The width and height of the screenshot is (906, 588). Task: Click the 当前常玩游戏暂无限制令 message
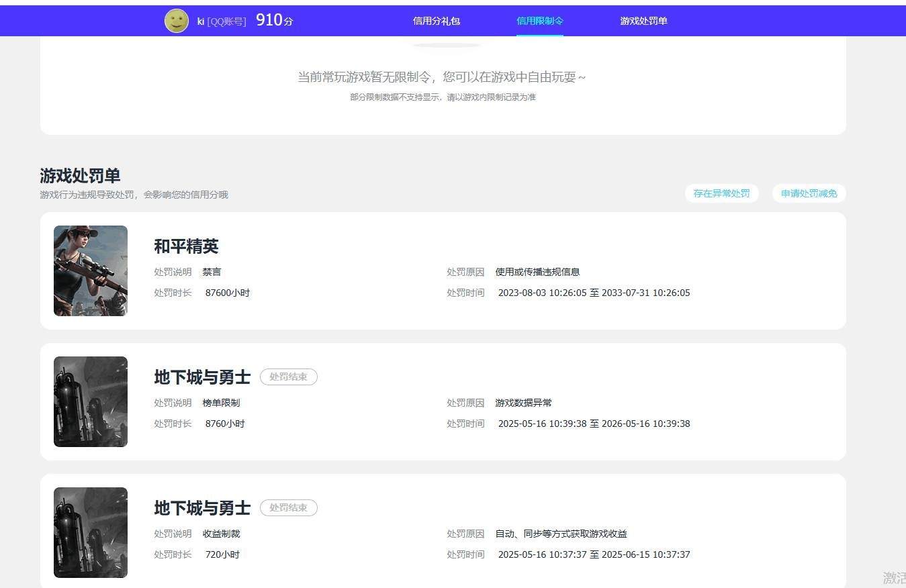(441, 77)
